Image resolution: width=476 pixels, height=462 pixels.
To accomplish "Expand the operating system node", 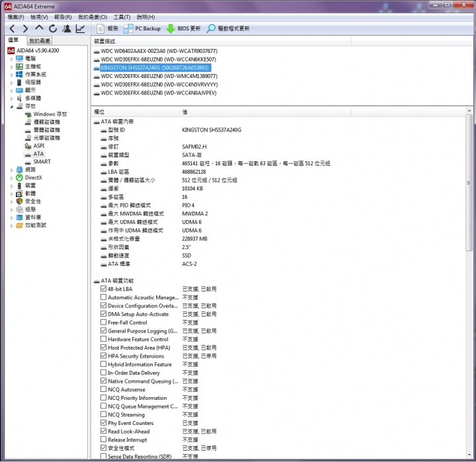I will click(x=11, y=75).
